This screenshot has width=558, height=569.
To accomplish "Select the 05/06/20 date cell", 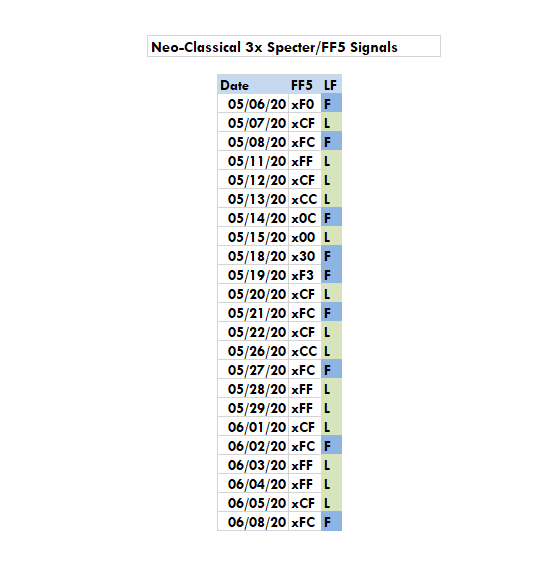I will pos(253,104).
